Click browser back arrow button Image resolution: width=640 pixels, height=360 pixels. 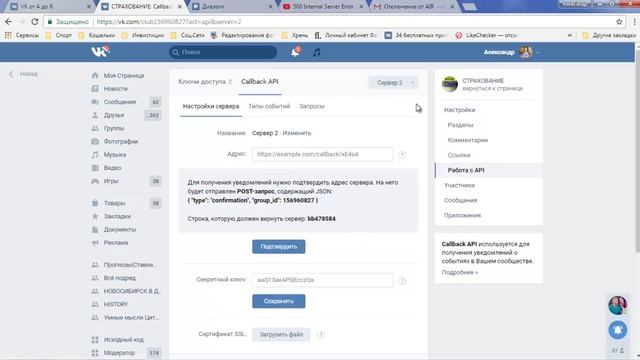[x=9, y=22]
